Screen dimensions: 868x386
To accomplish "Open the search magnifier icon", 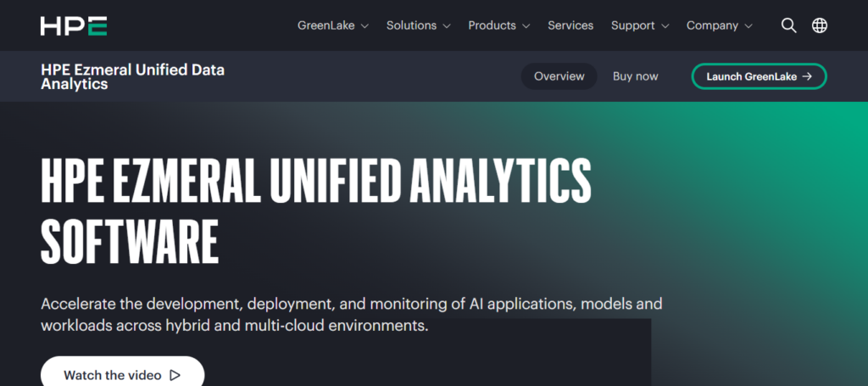I will 788,25.
